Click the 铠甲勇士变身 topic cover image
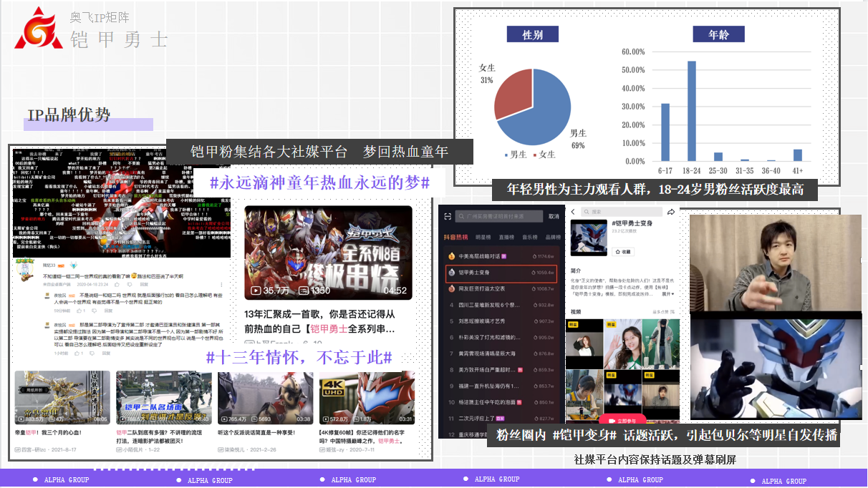Screen dimensions: 868x488 pyautogui.click(x=588, y=238)
